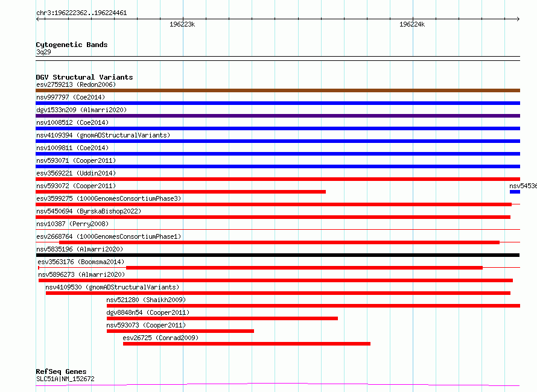Select the SLC51A|NM_152672 gene label
This screenshot has width=537, height=392.
65,379
